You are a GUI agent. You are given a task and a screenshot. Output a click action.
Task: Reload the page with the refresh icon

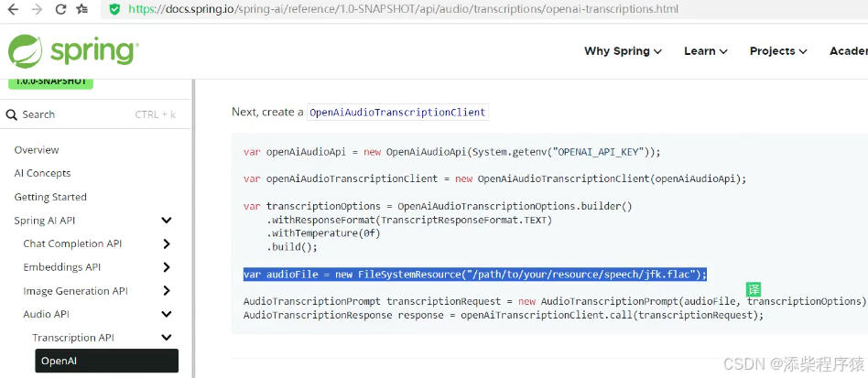tap(61, 9)
